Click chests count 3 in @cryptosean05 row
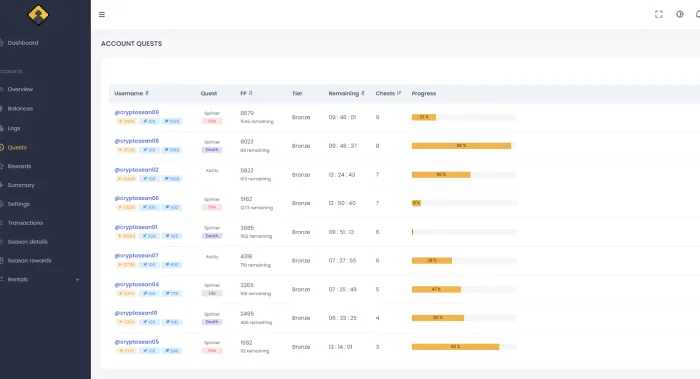 click(x=378, y=347)
